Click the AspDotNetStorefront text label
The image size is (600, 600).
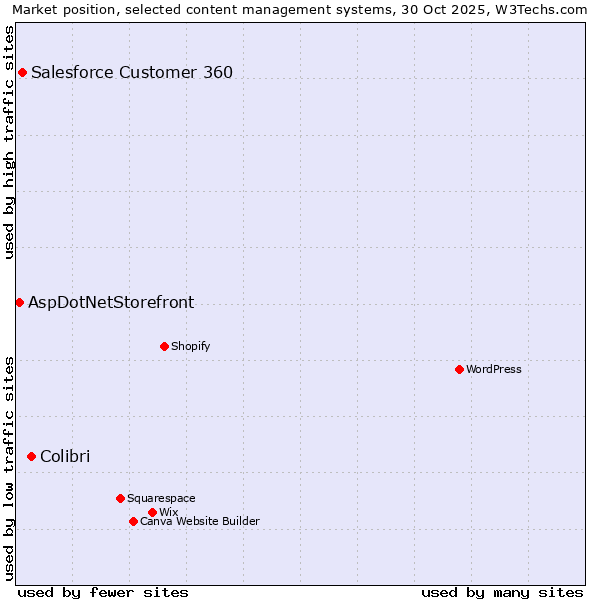(x=111, y=302)
